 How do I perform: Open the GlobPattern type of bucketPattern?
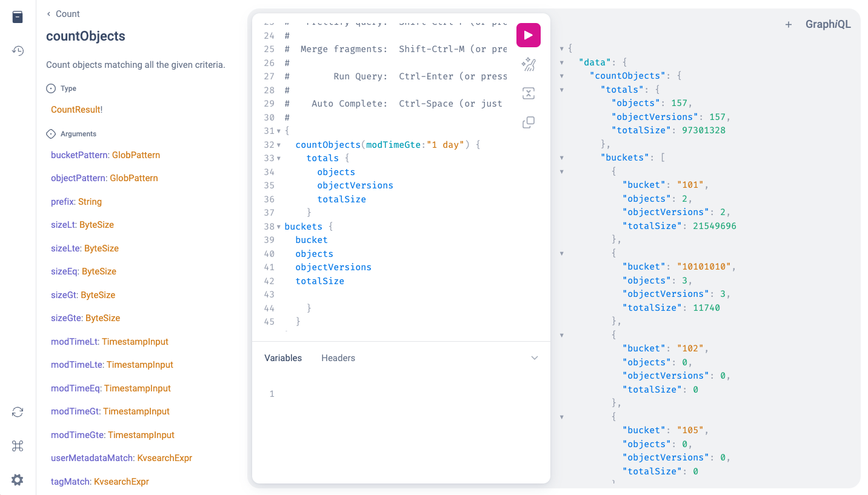(x=136, y=155)
